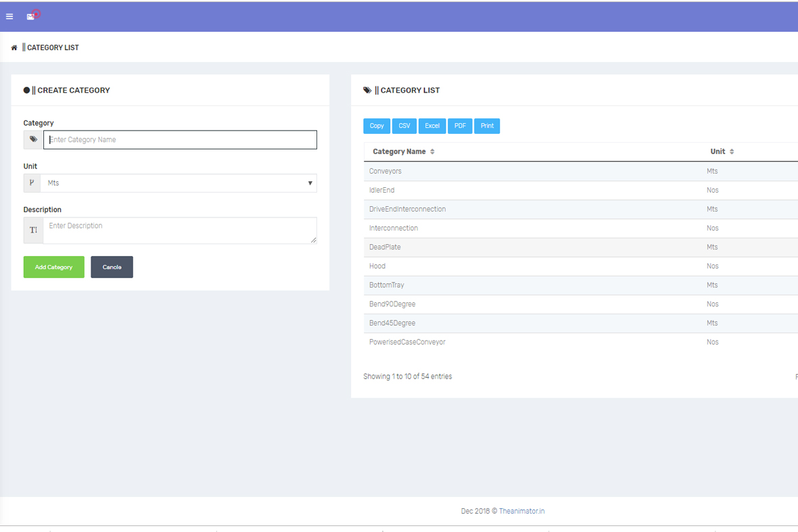Sort table by Category Name column
This screenshot has width=798, height=532.
tap(404, 151)
